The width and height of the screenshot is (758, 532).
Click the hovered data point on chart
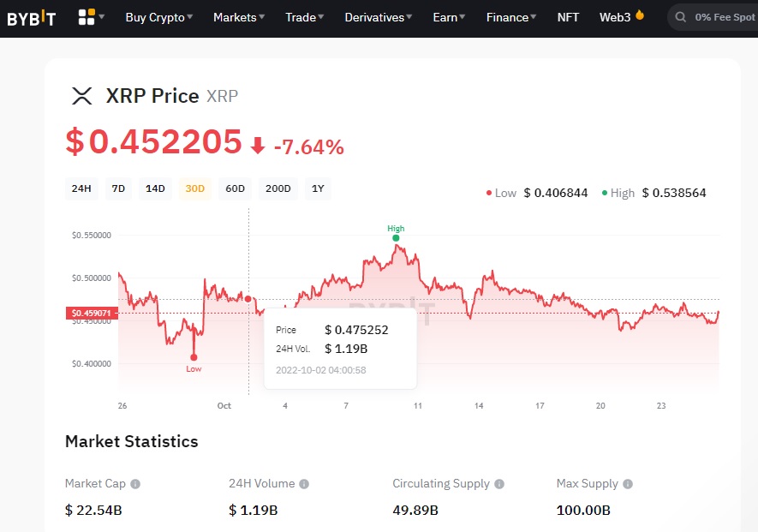(248, 299)
